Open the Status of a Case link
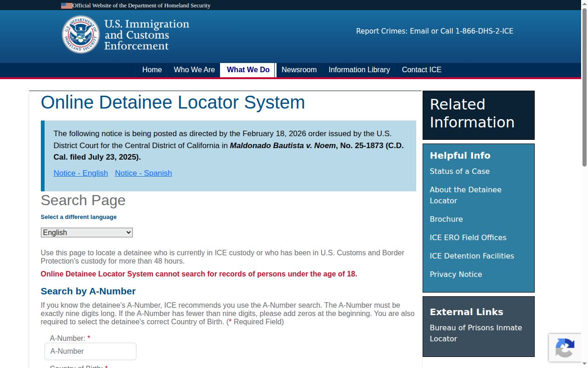Screen dimensions: 588x368 (x=460, y=171)
